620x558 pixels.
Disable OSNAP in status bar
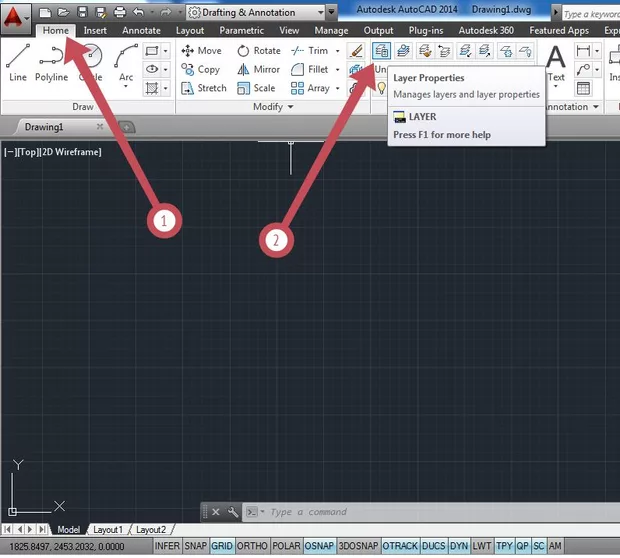click(x=319, y=547)
